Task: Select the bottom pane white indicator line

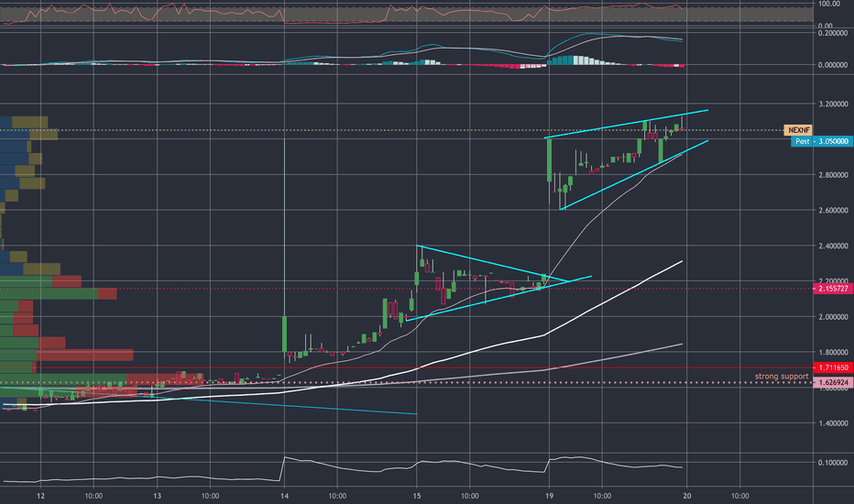Action: click(343, 468)
